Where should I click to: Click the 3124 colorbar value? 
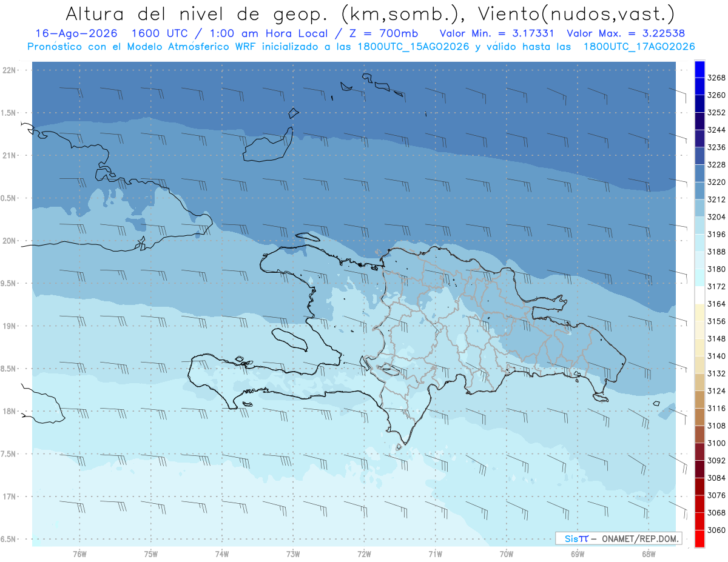pyautogui.click(x=716, y=391)
